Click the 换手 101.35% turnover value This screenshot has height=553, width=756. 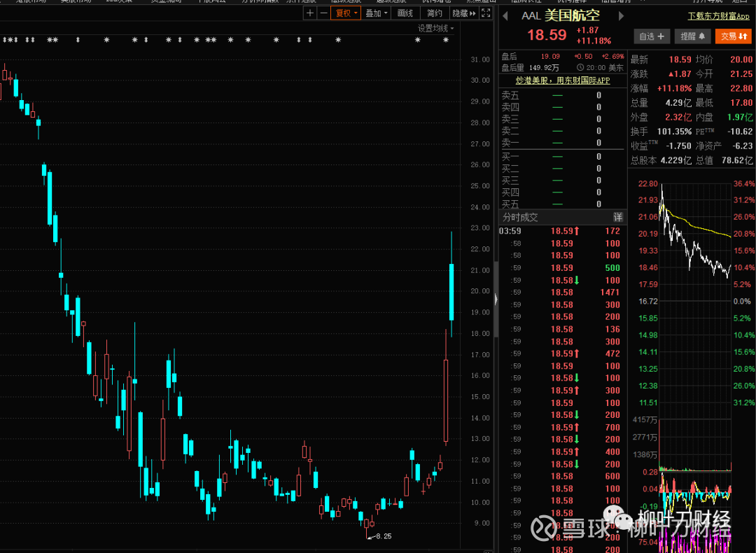pyautogui.click(x=674, y=131)
